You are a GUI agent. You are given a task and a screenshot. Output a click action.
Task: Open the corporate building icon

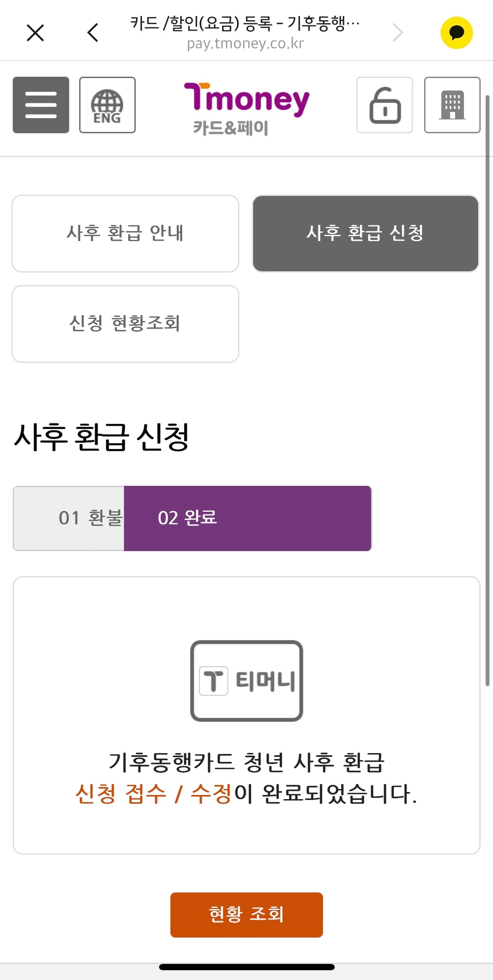452,105
